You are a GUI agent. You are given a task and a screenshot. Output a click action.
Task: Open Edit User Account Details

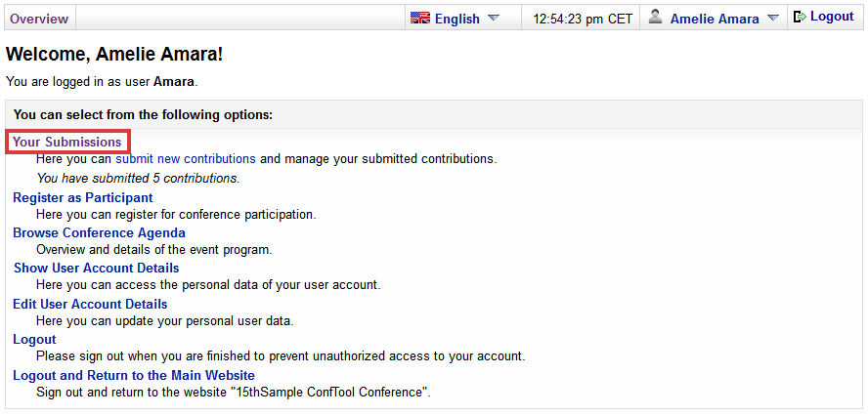(90, 304)
